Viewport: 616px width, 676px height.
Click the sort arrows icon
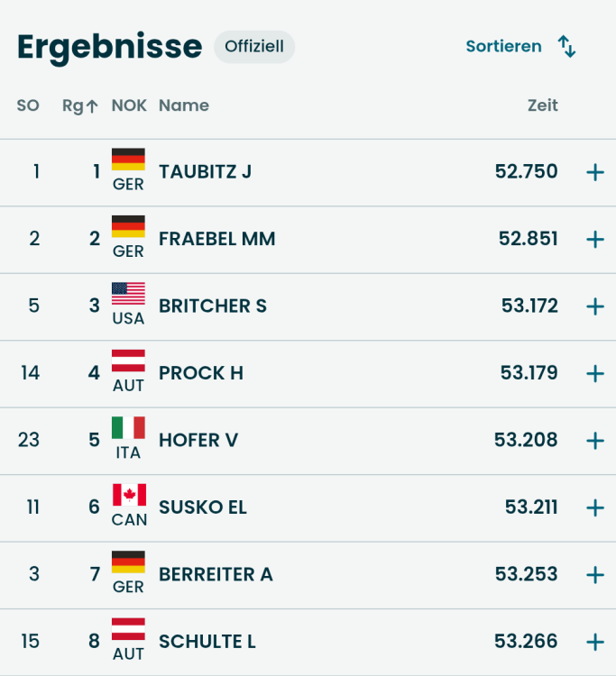tap(566, 47)
